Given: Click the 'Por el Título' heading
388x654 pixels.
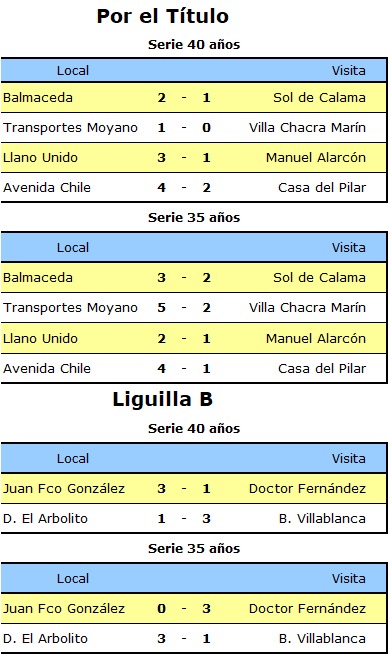Looking at the screenshot, I should tap(162, 17).
